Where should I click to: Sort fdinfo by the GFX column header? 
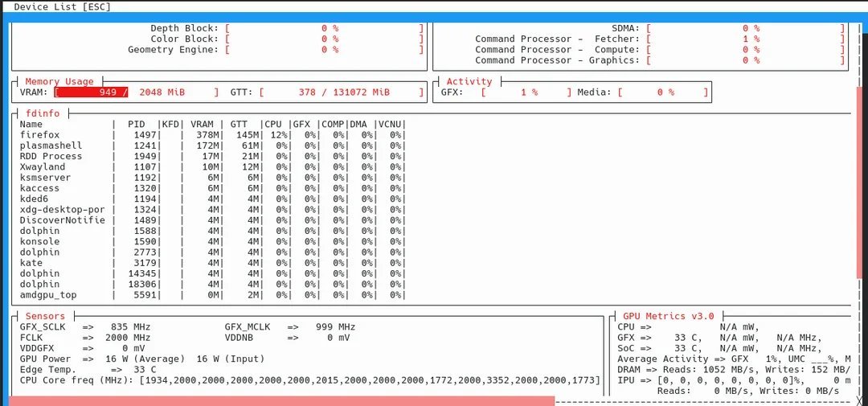tap(301, 124)
